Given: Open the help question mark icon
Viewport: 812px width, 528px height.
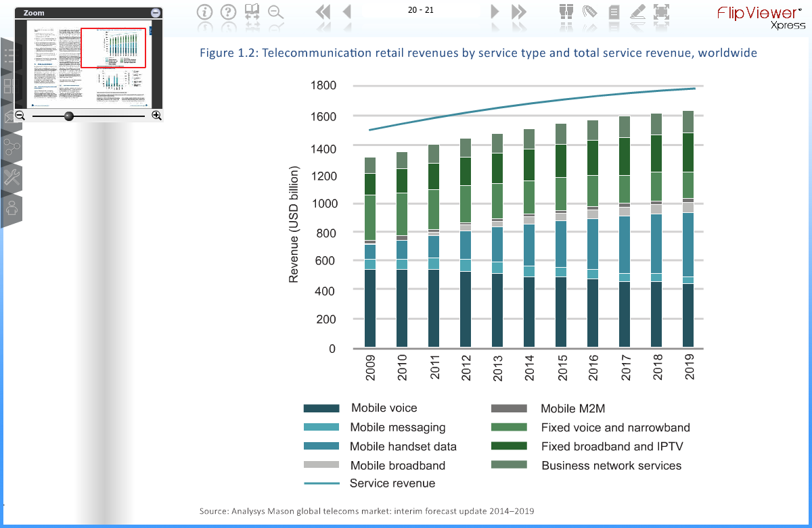Looking at the screenshot, I should click(x=229, y=11).
